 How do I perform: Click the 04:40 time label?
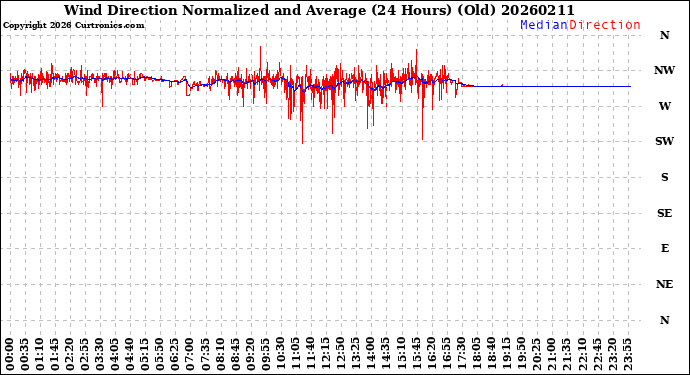point(130,355)
